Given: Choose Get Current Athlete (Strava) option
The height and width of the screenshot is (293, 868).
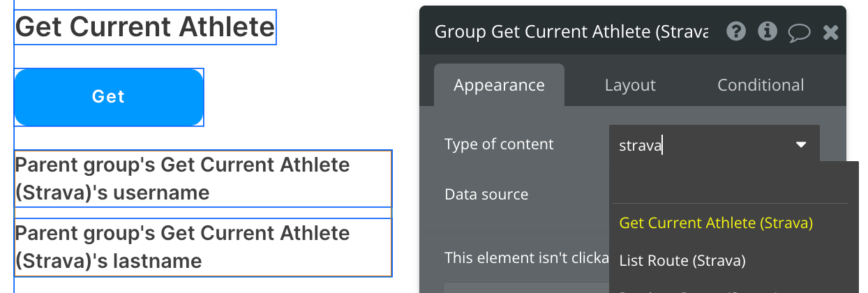Looking at the screenshot, I should tap(716, 223).
